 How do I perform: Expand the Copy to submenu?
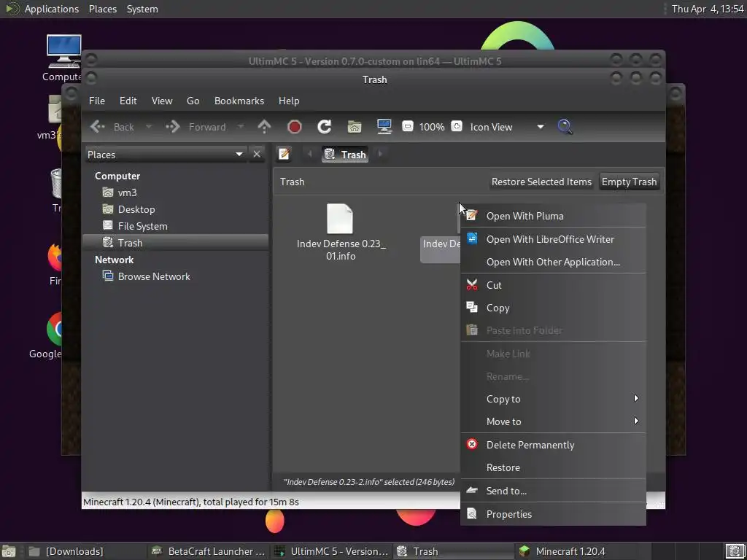coord(553,399)
